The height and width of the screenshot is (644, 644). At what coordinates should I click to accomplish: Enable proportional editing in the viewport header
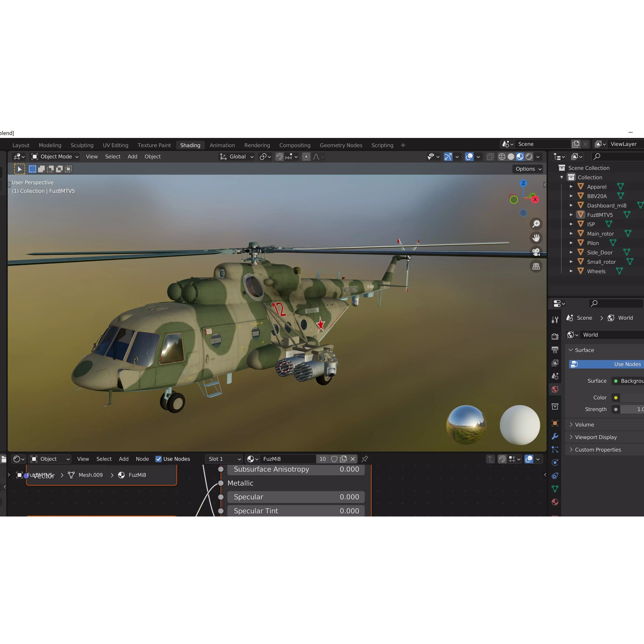coord(306,157)
